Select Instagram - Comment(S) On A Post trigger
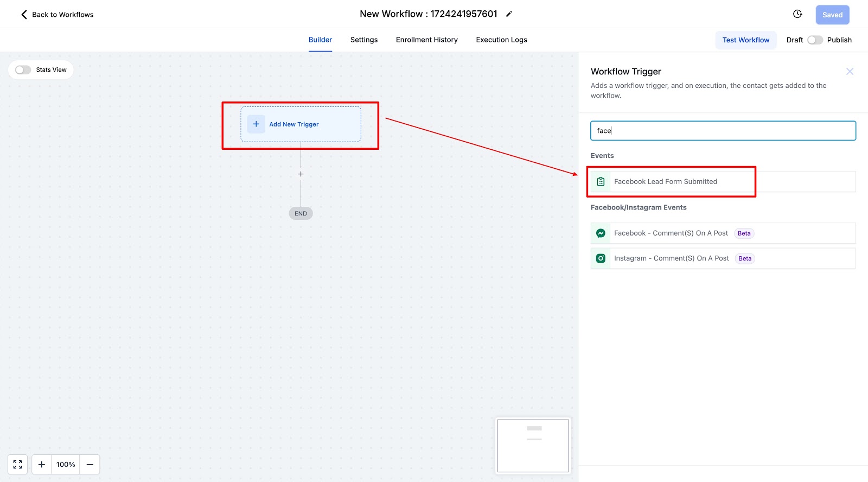 click(723, 258)
